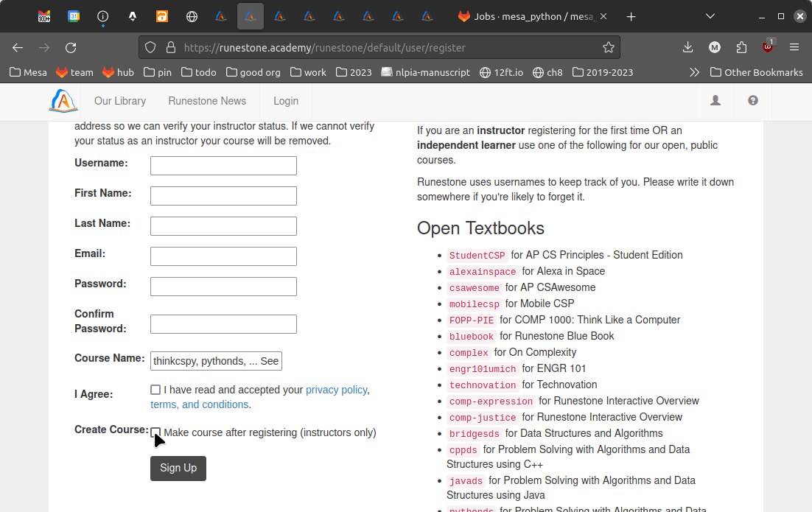Reload the page with the refresh icon

(71, 47)
